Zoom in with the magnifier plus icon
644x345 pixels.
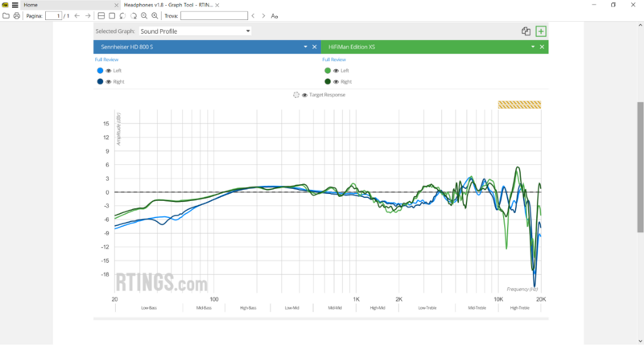tap(155, 15)
